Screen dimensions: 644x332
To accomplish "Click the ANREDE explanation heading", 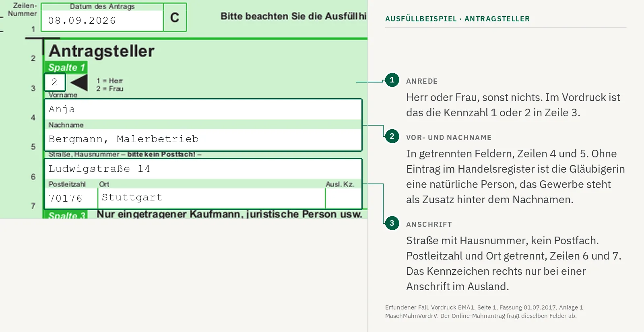I will (422, 81).
